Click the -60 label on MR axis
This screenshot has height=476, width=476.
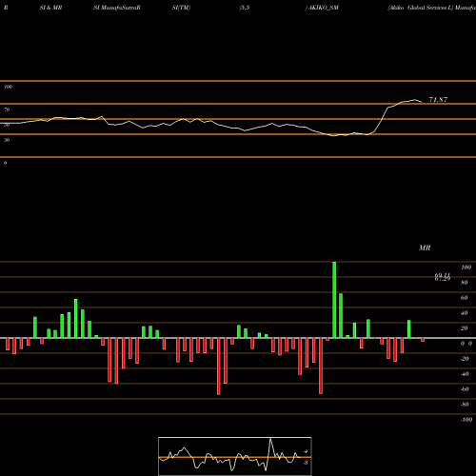point(465,389)
